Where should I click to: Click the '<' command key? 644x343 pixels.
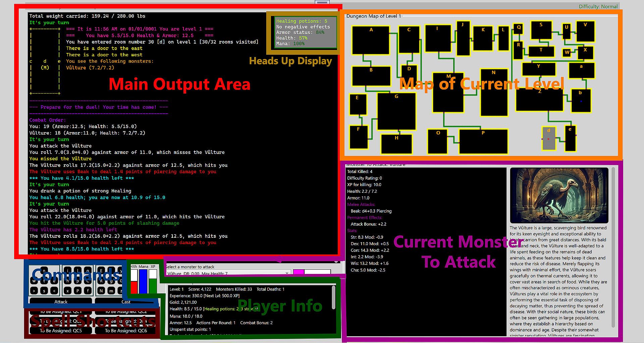click(x=54, y=291)
